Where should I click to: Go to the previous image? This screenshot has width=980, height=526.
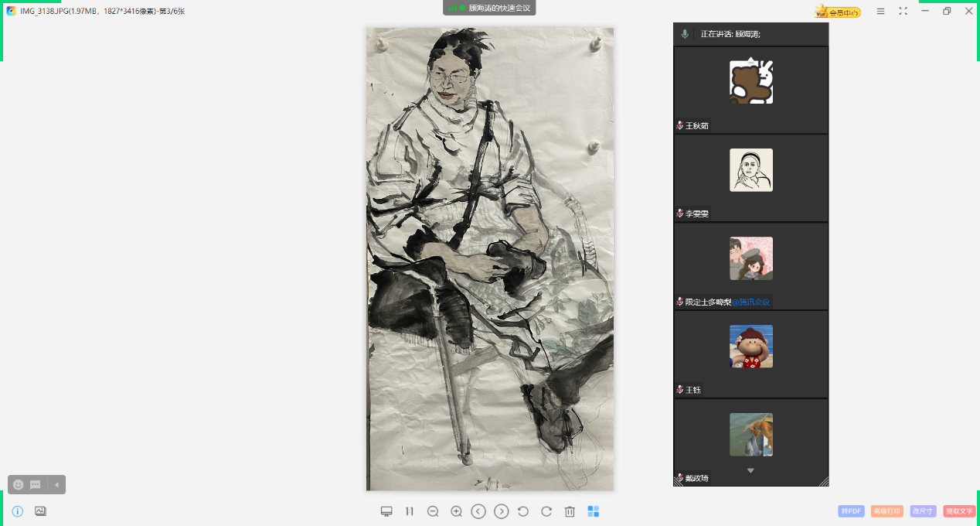click(x=478, y=511)
